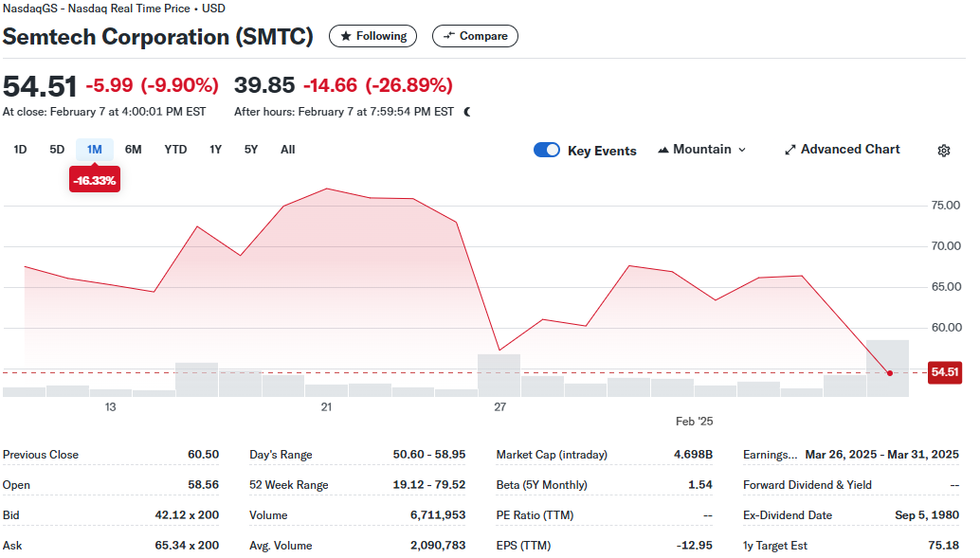
Task: Select the 1D time range tab
Action: point(20,150)
